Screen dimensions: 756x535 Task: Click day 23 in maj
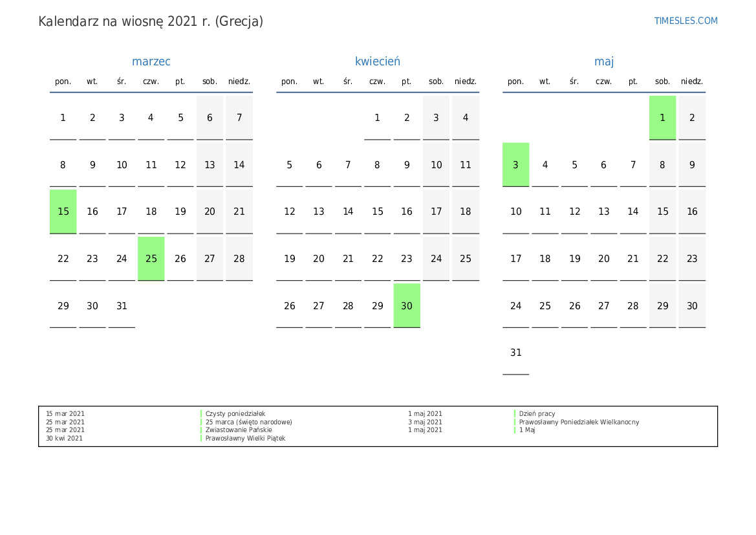692,259
